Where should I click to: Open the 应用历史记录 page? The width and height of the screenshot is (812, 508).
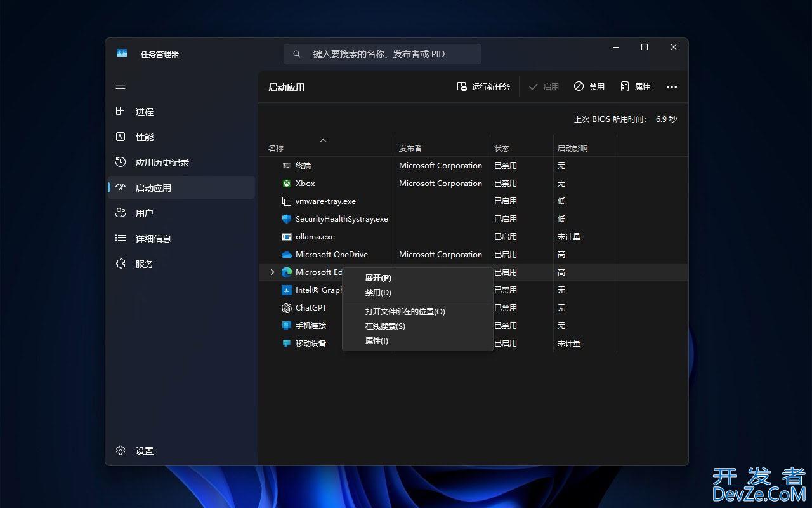point(181,162)
